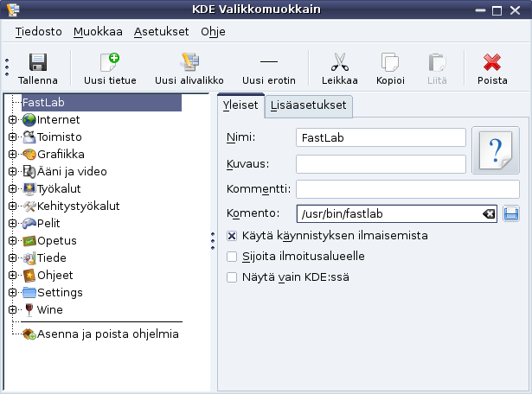532x394 pixels.
Task: Click the empty Kommentti input field
Action: click(x=407, y=189)
